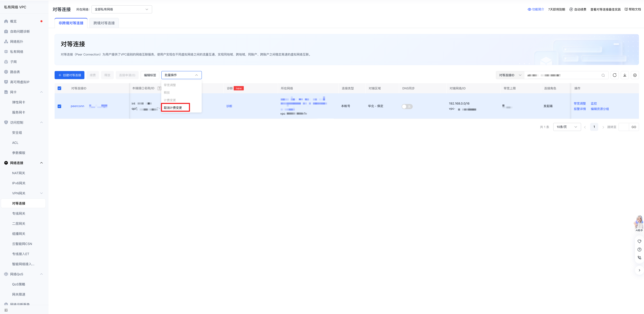Click the 编辑资源分组 action link
Viewport: 644px width, 314px height.
pyautogui.click(x=600, y=109)
